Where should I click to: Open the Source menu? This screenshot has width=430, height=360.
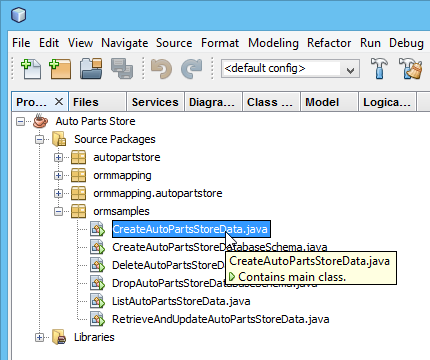coord(174,43)
